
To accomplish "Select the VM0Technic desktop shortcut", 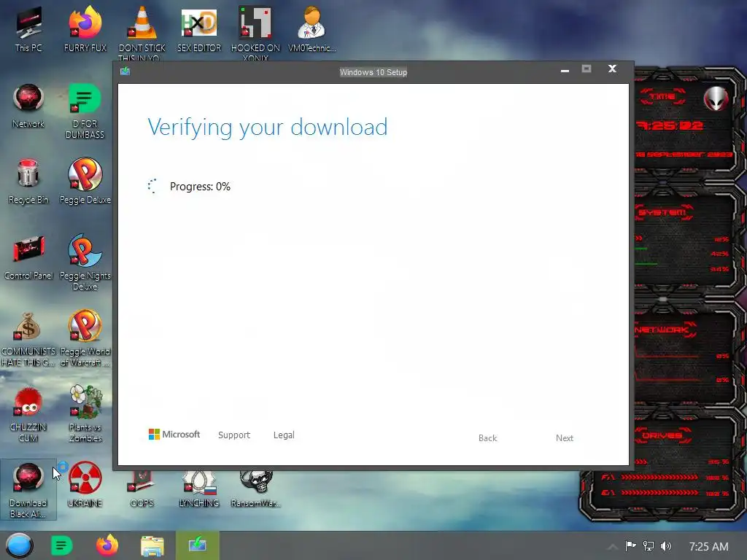I will 312,28.
